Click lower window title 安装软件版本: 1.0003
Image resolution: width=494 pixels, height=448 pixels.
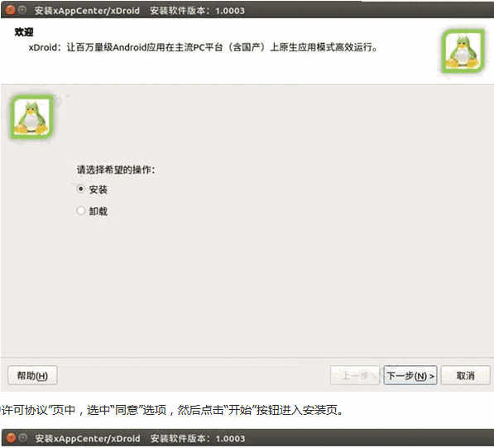198,439
